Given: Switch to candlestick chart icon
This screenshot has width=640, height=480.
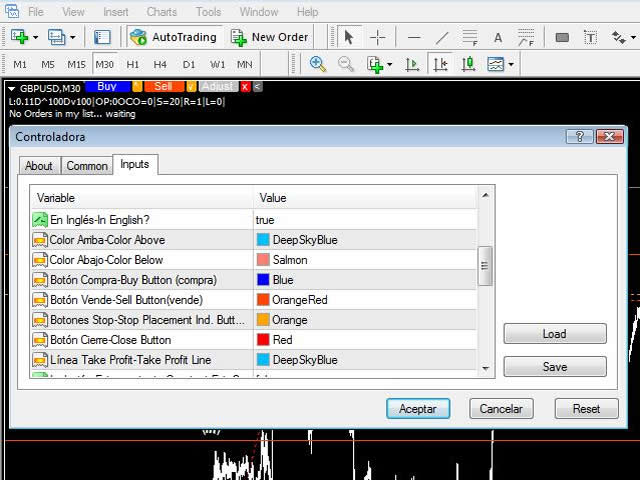Looking at the screenshot, I should point(468,64).
